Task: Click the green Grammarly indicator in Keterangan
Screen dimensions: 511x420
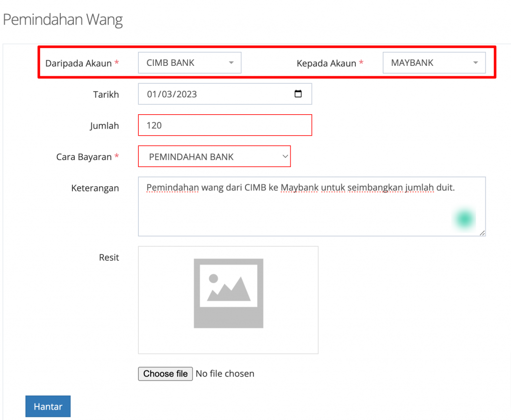Action: pyautogui.click(x=465, y=218)
